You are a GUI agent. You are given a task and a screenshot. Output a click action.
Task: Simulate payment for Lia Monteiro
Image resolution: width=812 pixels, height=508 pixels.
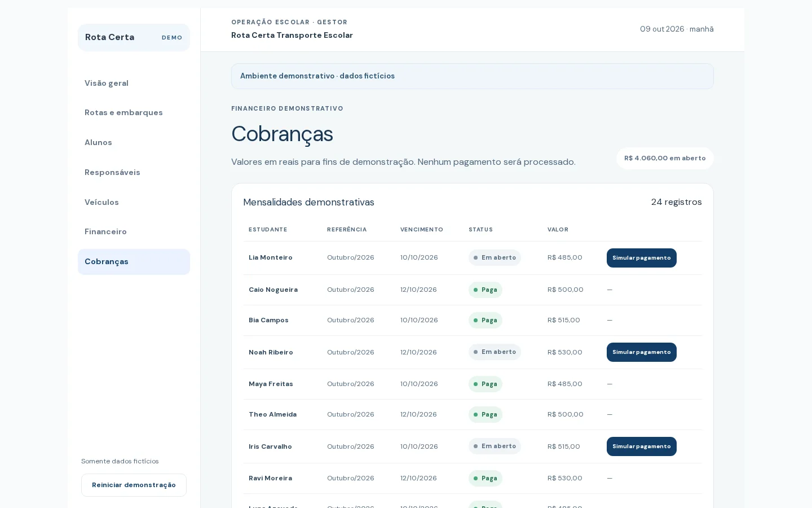(x=641, y=258)
